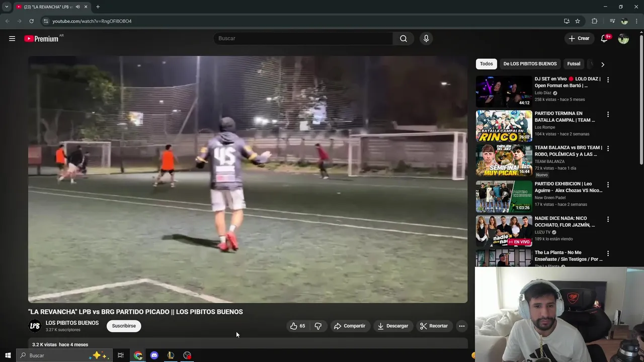The image size is (644, 362).
Task: View site information icon in the address bar
Action: [x=46, y=21]
